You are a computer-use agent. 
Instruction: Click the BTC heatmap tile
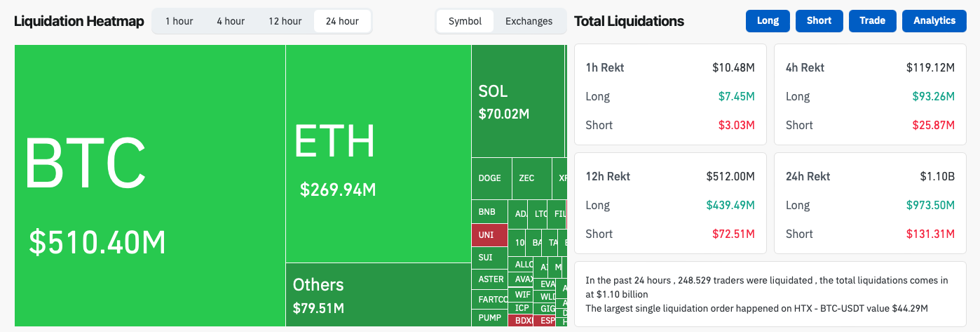click(149, 186)
